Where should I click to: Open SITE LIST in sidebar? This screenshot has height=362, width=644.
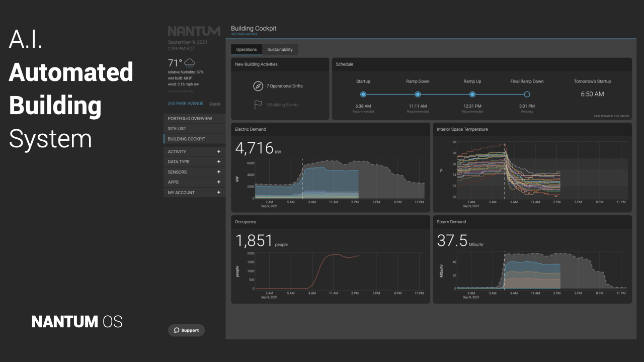click(x=194, y=129)
